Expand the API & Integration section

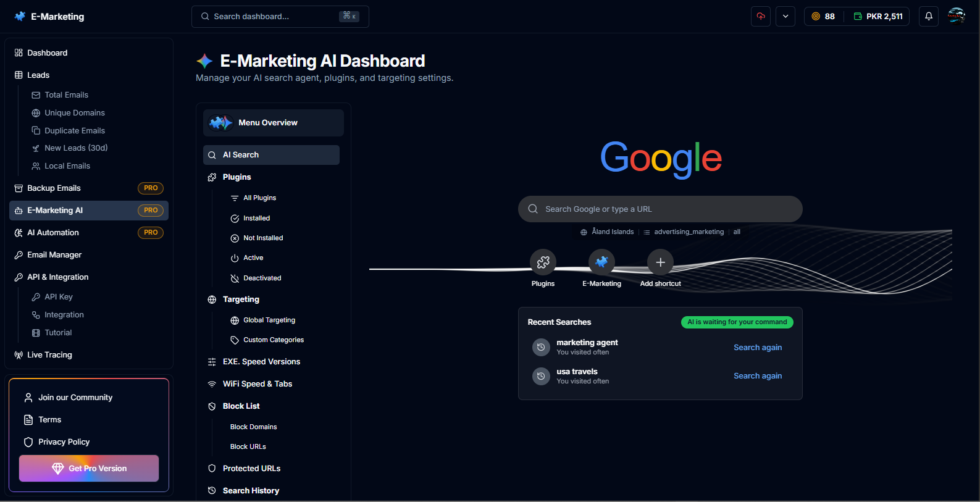[x=57, y=277]
